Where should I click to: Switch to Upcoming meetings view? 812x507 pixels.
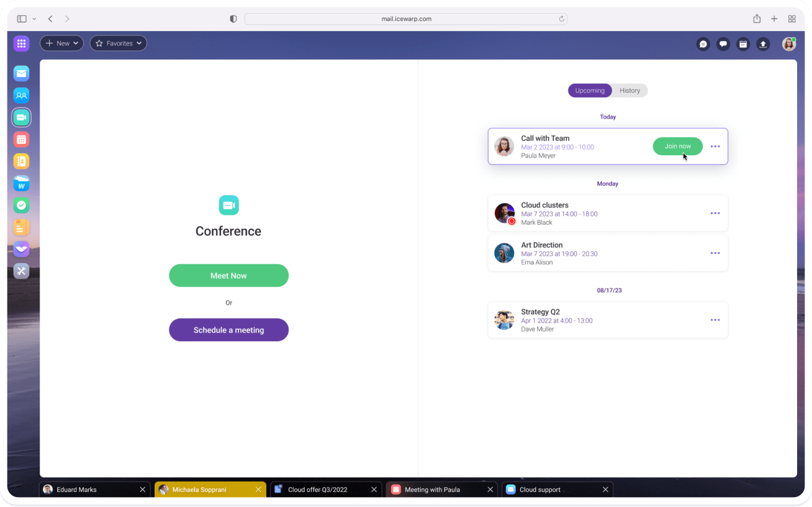[x=589, y=91]
